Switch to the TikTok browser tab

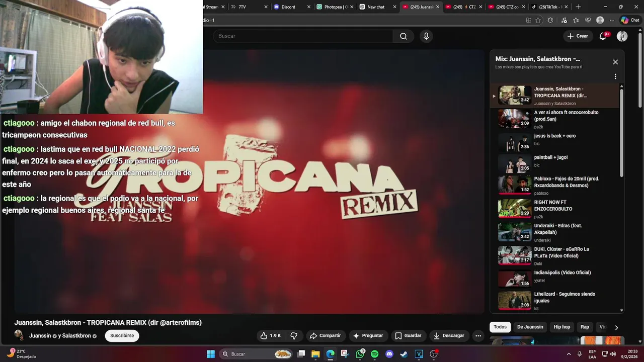[x=549, y=7]
